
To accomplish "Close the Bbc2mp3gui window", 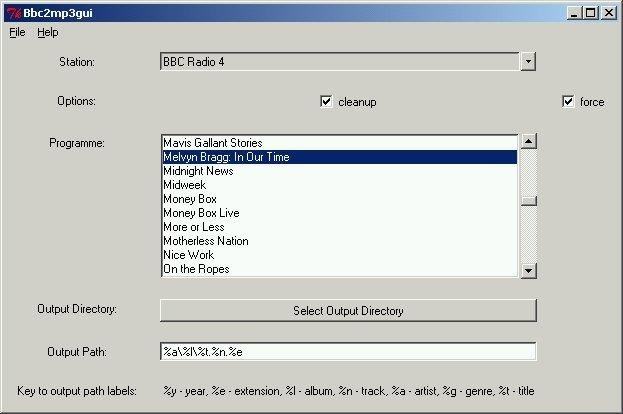I will coord(609,13).
